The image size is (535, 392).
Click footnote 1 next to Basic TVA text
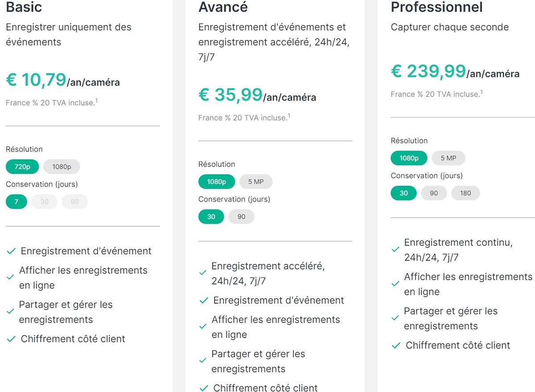click(x=96, y=101)
